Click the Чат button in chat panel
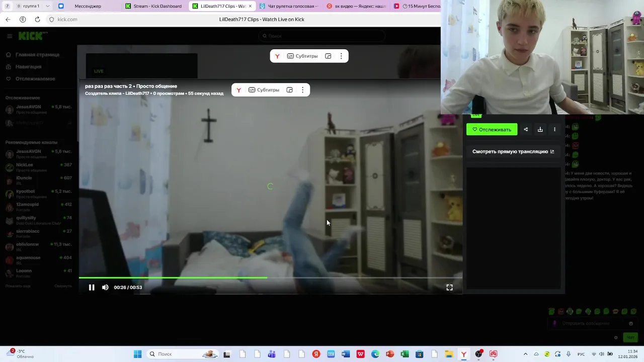644x362 pixels. pyautogui.click(x=630, y=337)
